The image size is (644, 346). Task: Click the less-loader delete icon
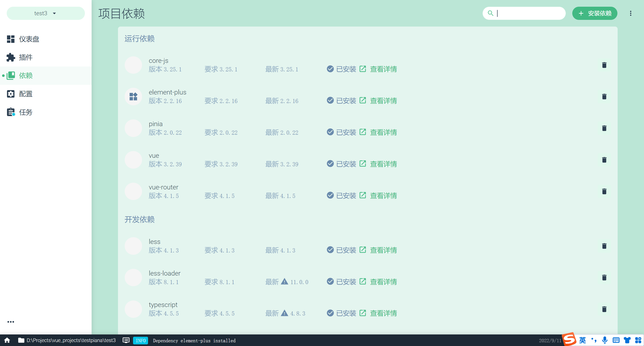(604, 278)
